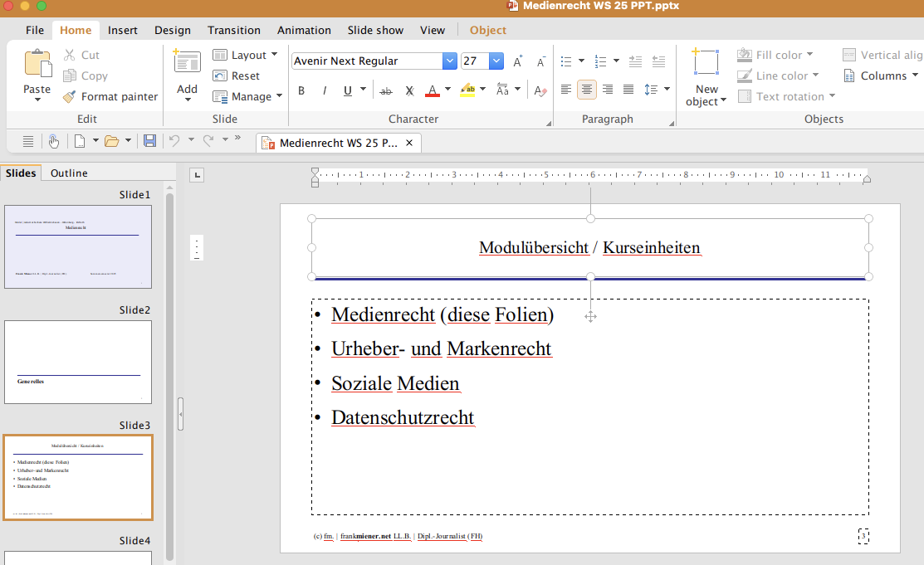
Task: Click the Vertical alignment icon
Action: point(849,55)
